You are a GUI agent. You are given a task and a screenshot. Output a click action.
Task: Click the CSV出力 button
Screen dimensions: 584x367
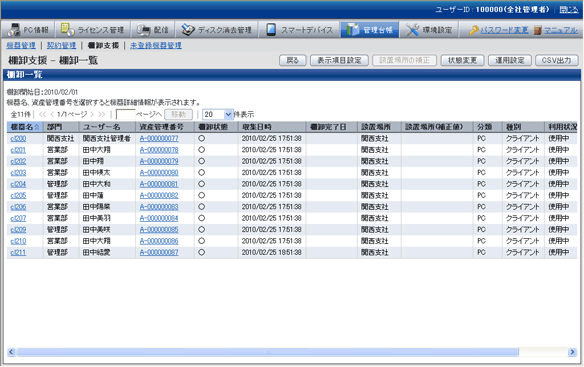556,60
